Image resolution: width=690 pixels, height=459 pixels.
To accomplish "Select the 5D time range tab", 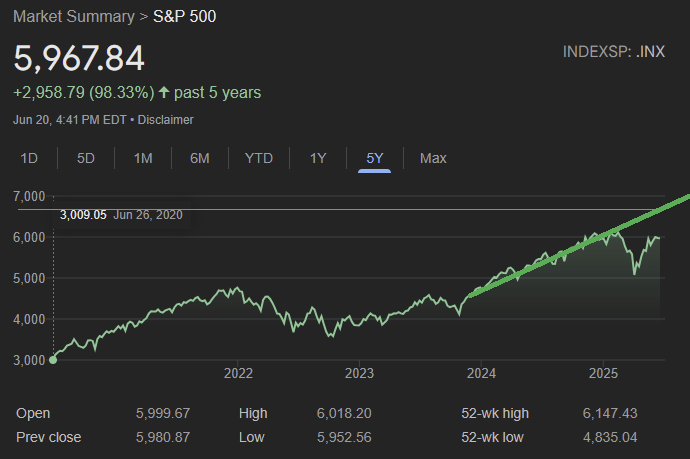I will (x=86, y=158).
